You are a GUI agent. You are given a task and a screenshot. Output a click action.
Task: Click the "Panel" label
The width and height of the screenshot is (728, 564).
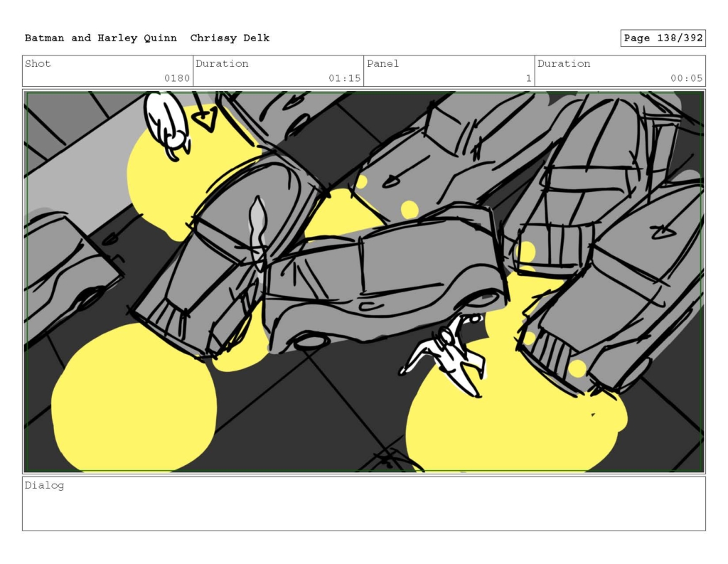tap(382, 63)
